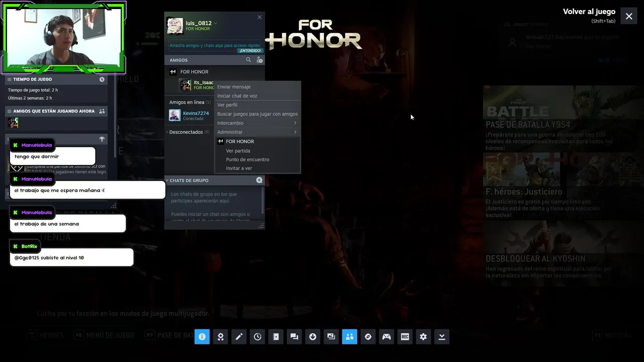
Task: Expand the Intercambio submenu
Action: click(257, 123)
